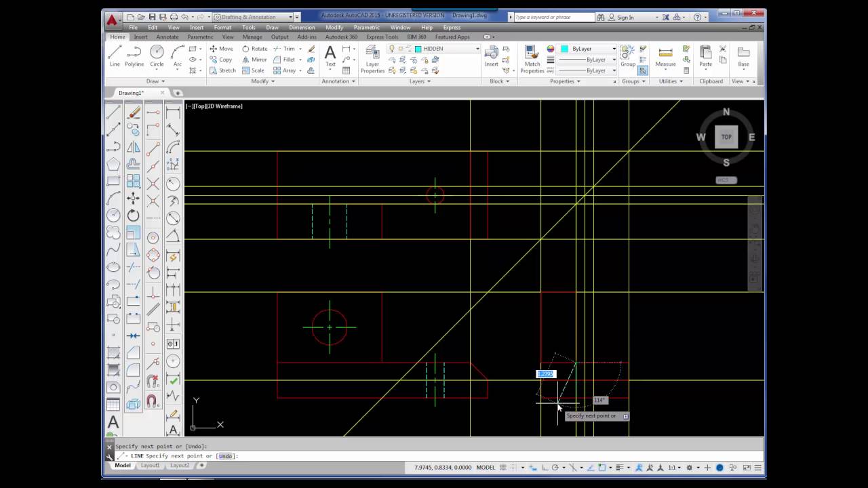This screenshot has width=868, height=488.
Task: Choose the Polyline drawing tool
Action: click(x=134, y=56)
